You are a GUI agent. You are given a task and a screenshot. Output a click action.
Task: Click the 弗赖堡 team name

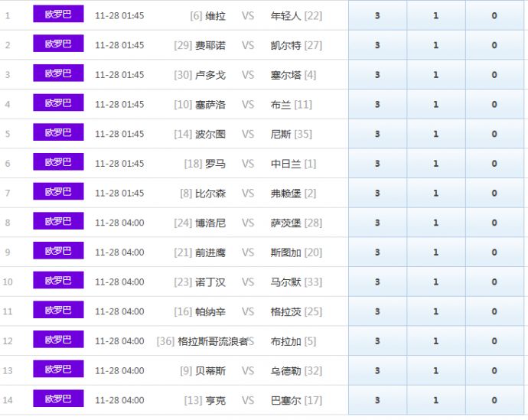coord(287,194)
